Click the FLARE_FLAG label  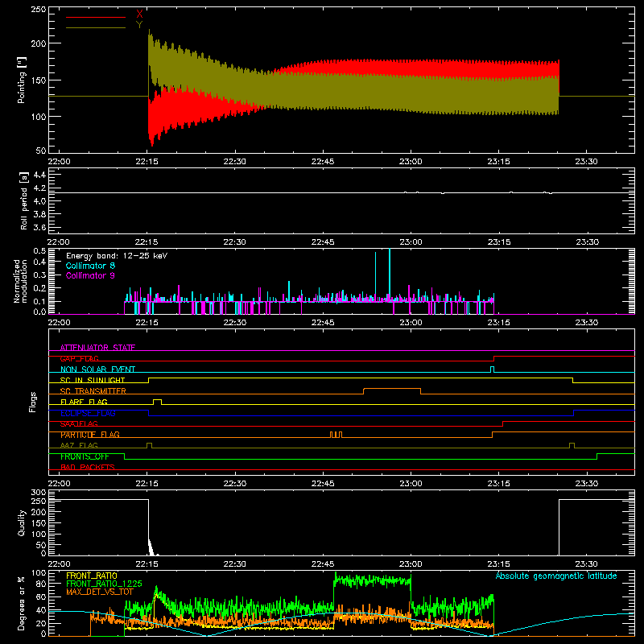pos(84,402)
